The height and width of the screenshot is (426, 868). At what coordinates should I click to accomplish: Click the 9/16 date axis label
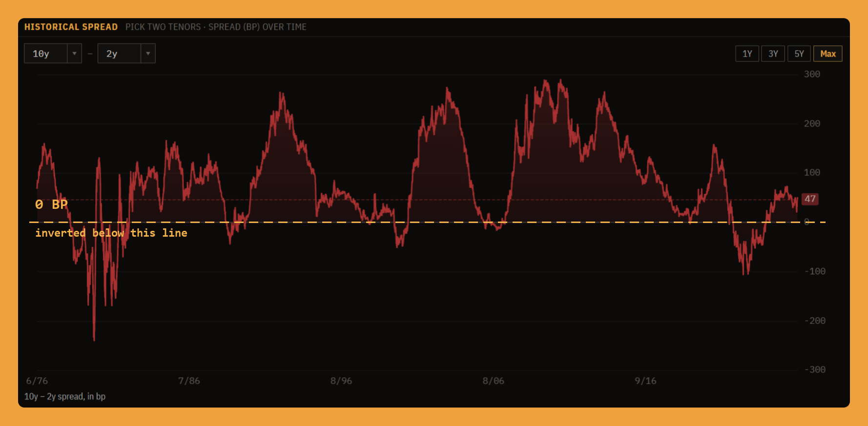coord(645,381)
